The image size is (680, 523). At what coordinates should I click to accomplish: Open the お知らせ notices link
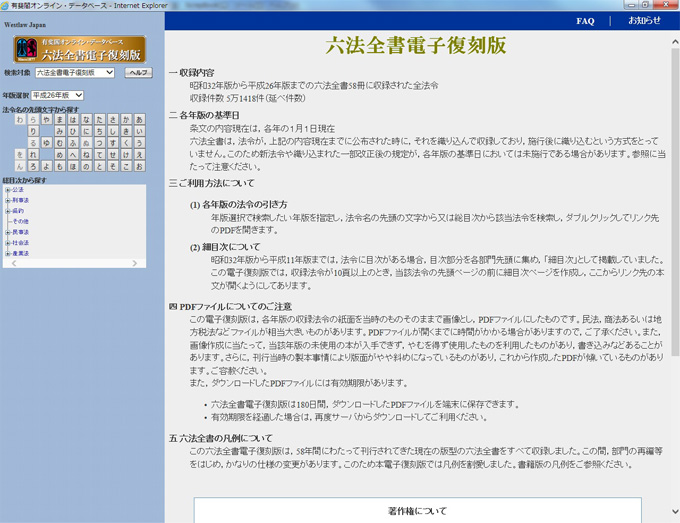click(644, 20)
